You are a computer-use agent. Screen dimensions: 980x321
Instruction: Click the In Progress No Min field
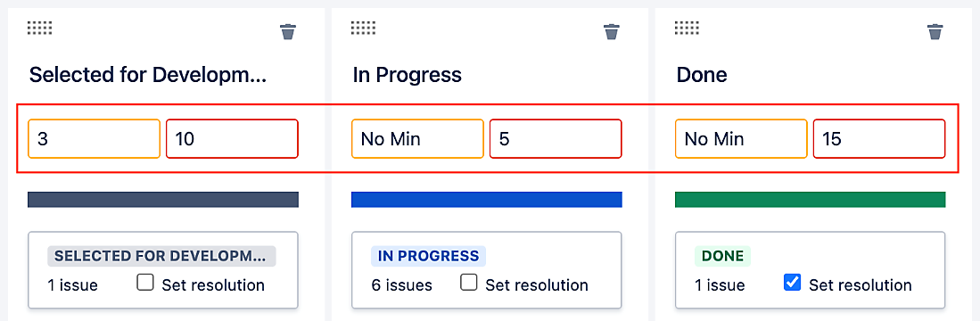pos(417,138)
